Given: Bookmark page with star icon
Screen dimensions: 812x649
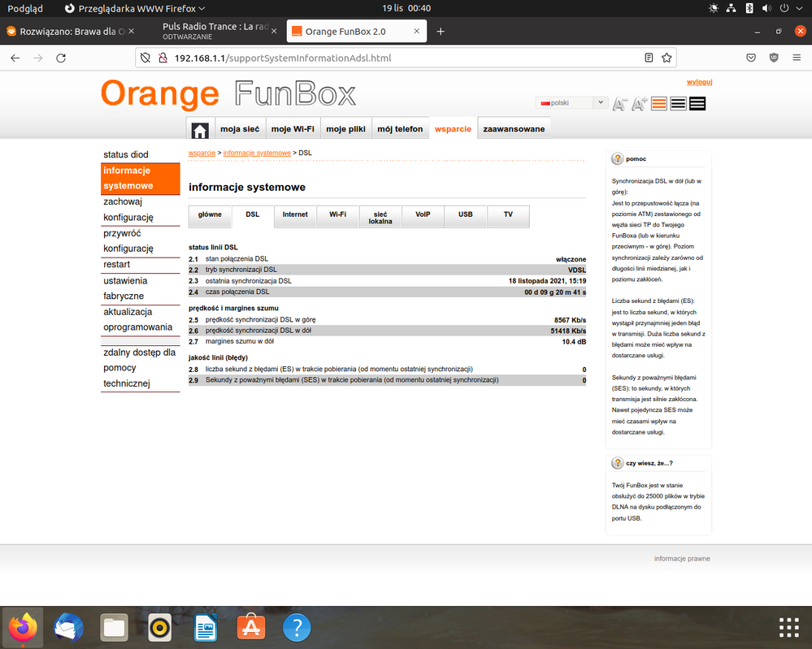Looking at the screenshot, I should click(x=667, y=58).
